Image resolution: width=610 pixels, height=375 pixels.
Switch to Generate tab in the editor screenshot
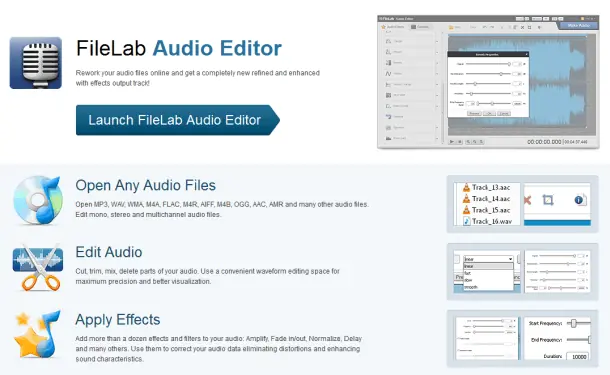tap(421, 27)
